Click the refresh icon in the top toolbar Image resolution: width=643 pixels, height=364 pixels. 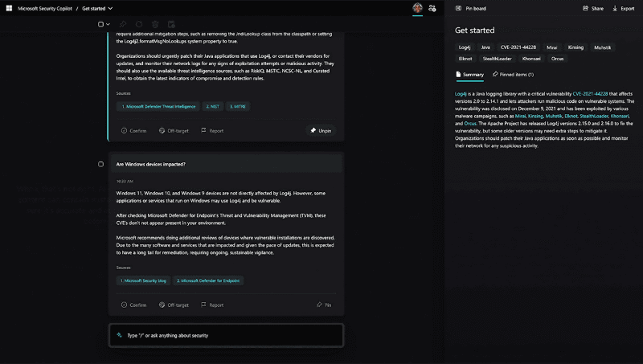pos(138,24)
